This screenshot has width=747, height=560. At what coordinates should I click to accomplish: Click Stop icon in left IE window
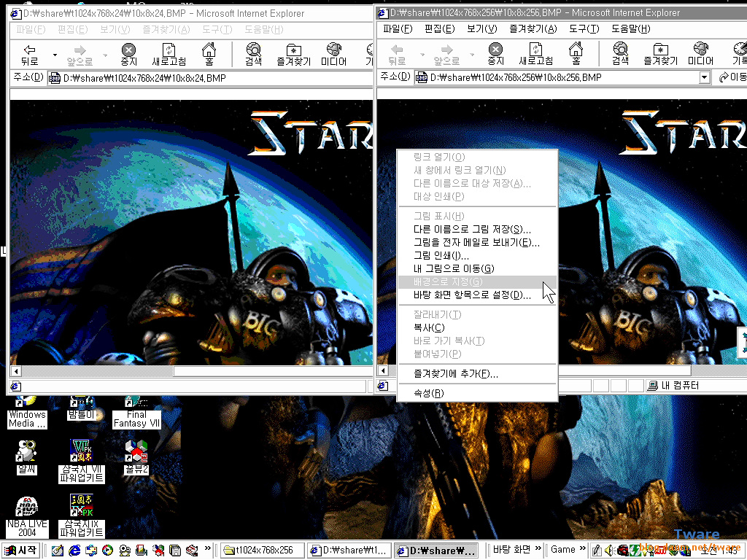tap(128, 55)
